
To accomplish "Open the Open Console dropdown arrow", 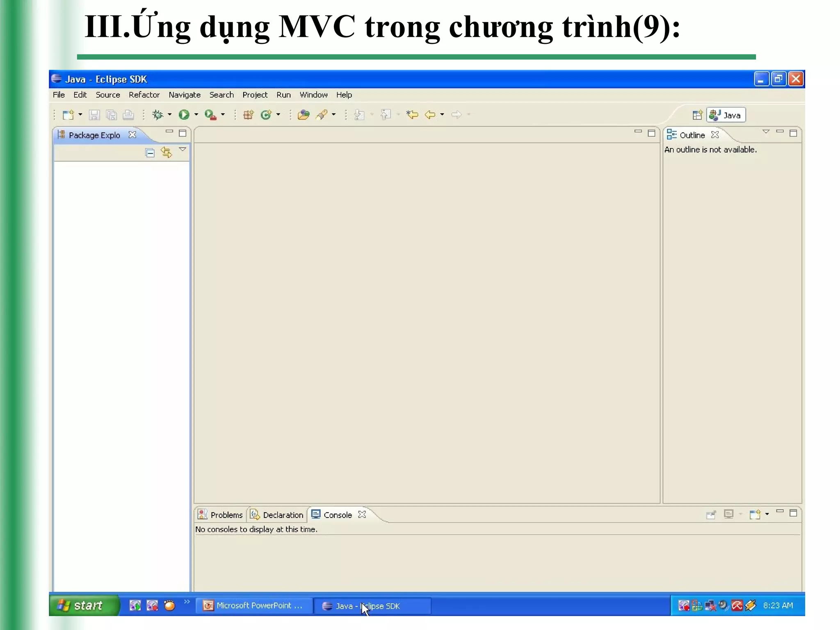I will pyautogui.click(x=767, y=514).
